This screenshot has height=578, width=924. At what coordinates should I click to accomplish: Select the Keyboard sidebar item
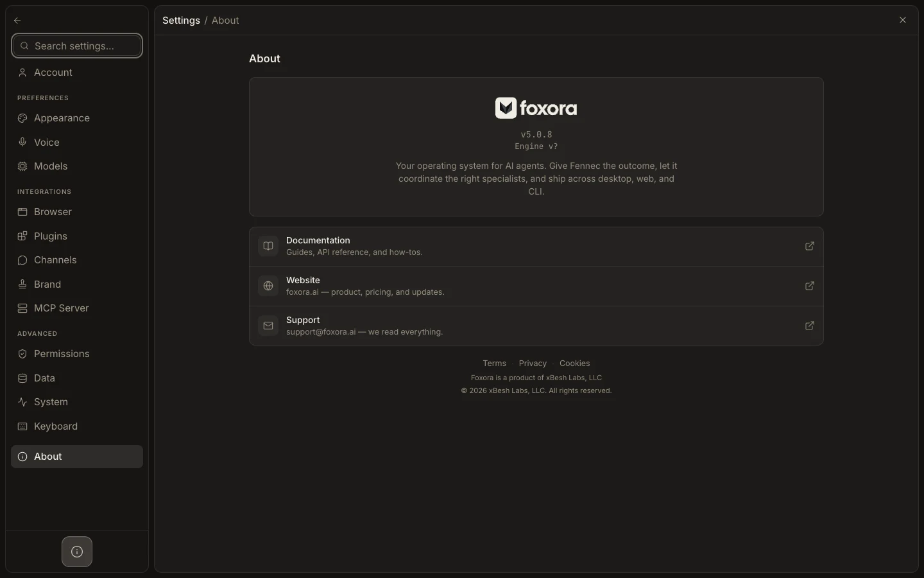pyautogui.click(x=77, y=426)
